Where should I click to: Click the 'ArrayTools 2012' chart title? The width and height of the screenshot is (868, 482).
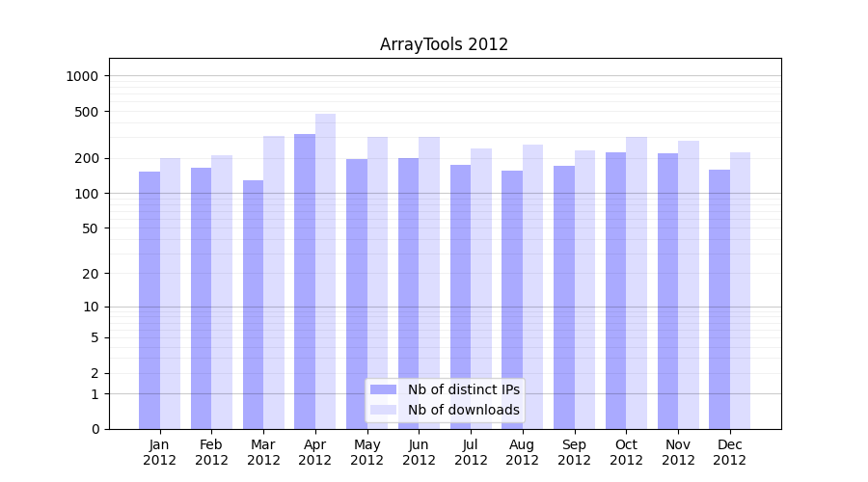tap(444, 44)
